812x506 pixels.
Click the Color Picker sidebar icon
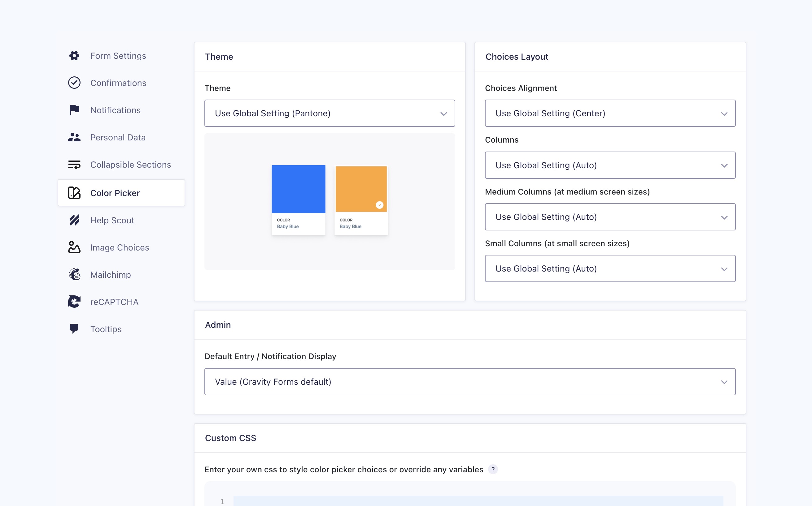pyautogui.click(x=75, y=193)
